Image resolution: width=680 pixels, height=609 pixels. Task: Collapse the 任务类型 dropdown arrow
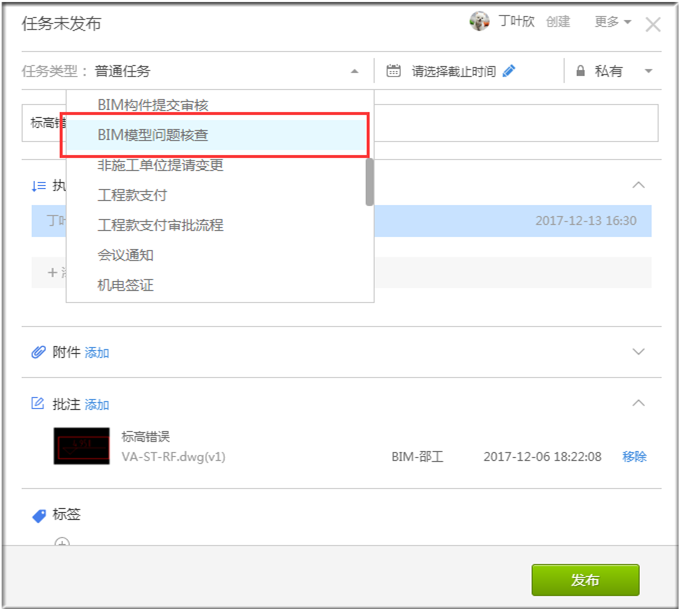(354, 72)
